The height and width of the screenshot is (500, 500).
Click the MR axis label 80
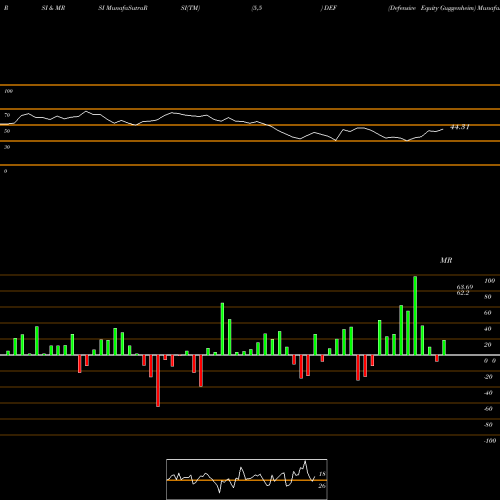tap(488, 297)
